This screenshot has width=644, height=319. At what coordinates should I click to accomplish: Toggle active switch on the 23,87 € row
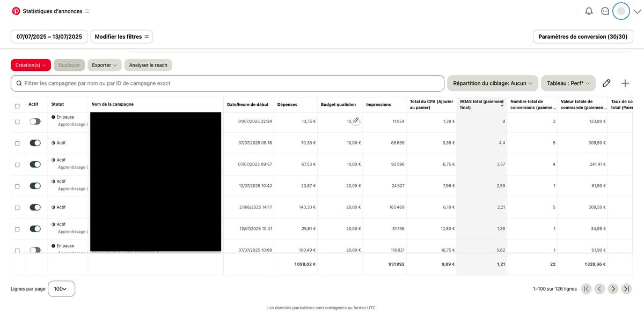35,186
